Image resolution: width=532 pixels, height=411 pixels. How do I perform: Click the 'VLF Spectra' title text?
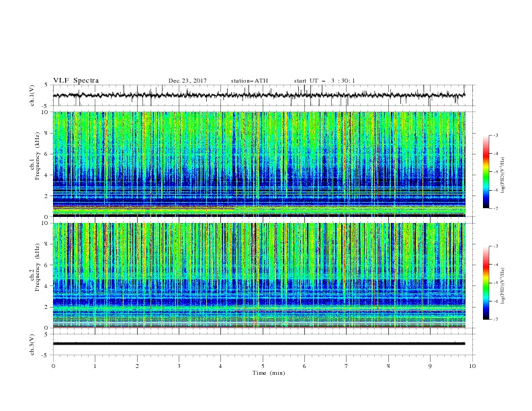point(76,81)
